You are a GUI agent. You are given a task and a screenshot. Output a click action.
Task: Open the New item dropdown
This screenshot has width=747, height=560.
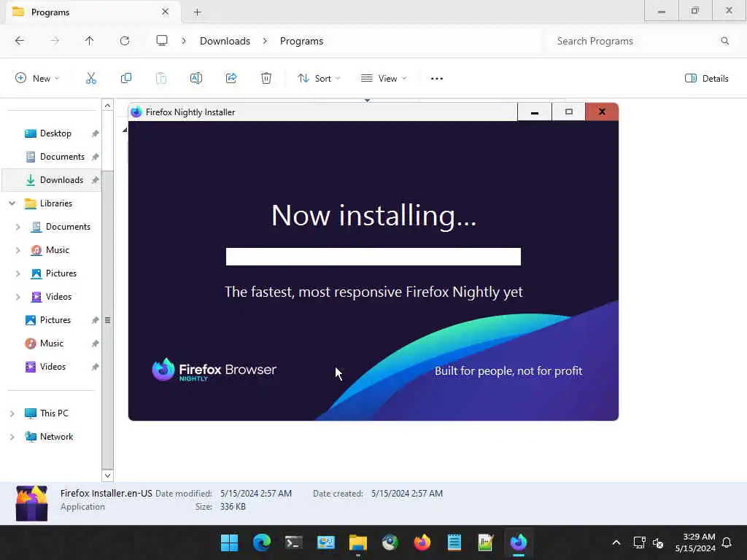(37, 79)
